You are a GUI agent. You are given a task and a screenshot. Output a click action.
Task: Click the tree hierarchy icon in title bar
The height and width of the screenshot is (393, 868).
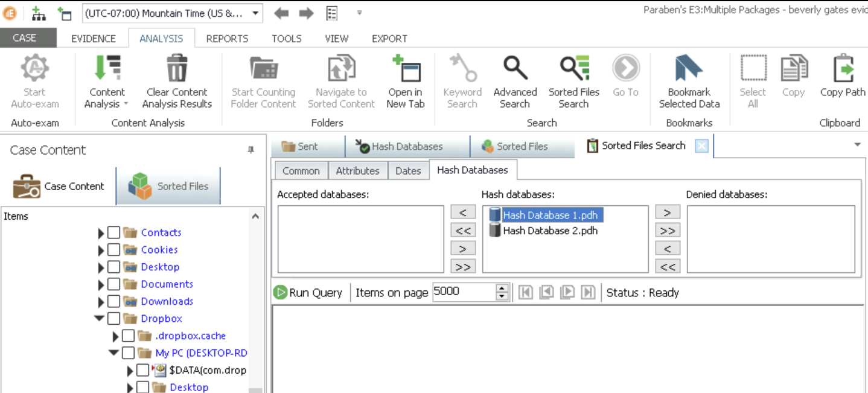coord(39,13)
